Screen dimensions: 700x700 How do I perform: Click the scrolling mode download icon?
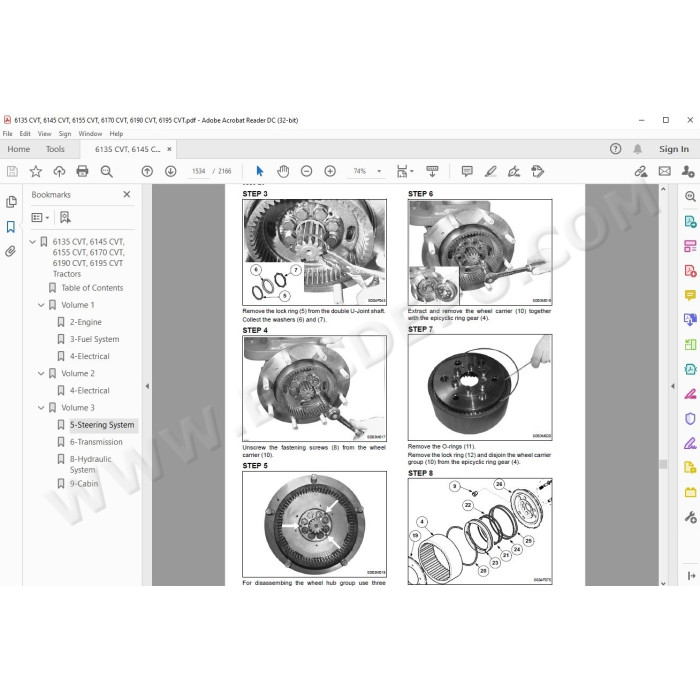tap(432, 171)
